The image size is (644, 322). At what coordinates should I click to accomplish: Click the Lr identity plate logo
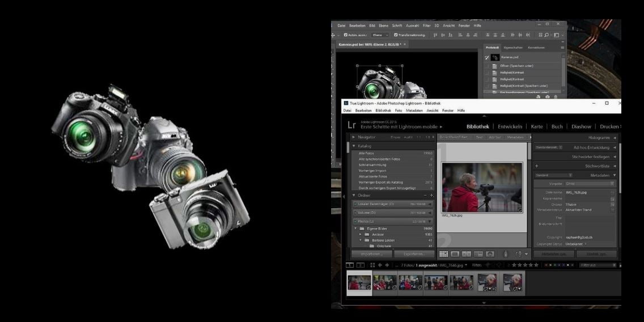click(x=351, y=125)
